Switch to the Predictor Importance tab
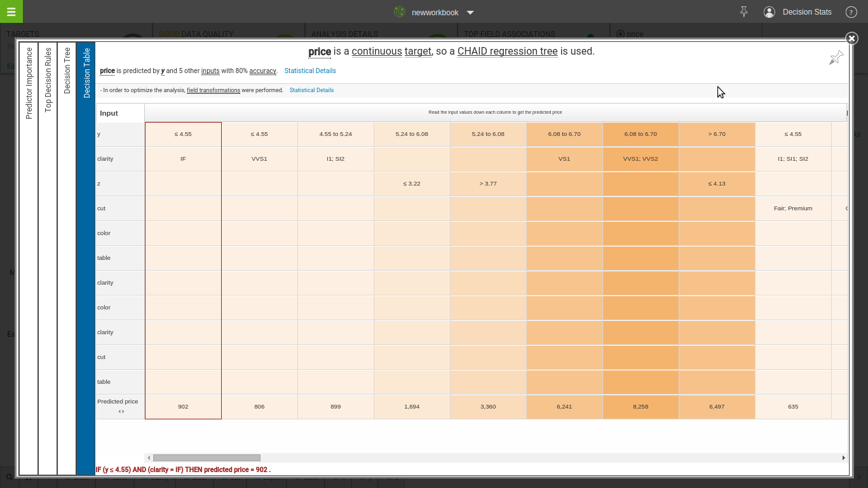This screenshot has height=488, width=868. tap(29, 83)
